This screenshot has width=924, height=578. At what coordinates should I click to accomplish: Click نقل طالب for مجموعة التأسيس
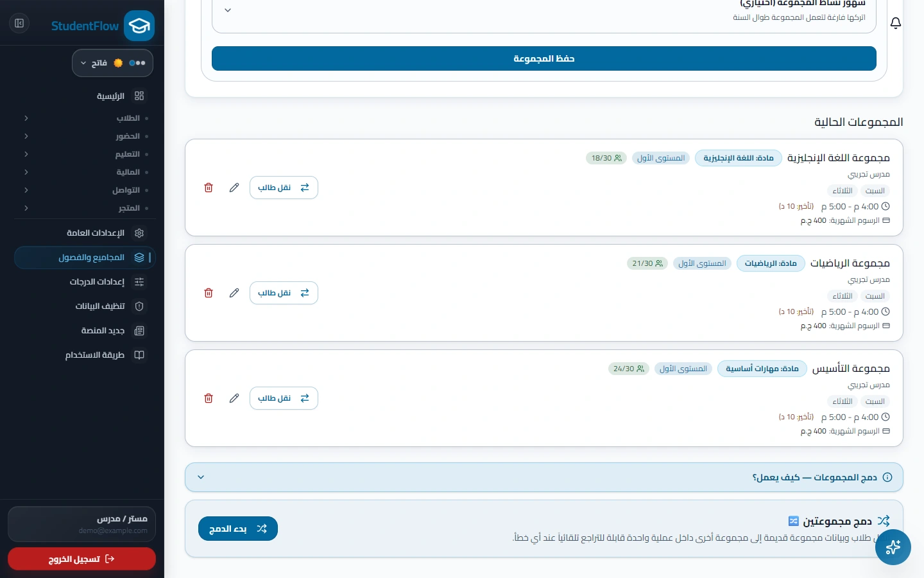tap(284, 398)
